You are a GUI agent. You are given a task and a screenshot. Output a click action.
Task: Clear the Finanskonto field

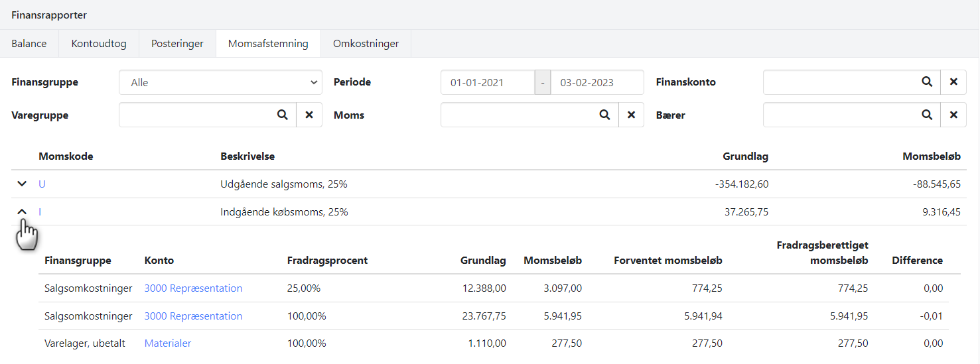tap(953, 82)
